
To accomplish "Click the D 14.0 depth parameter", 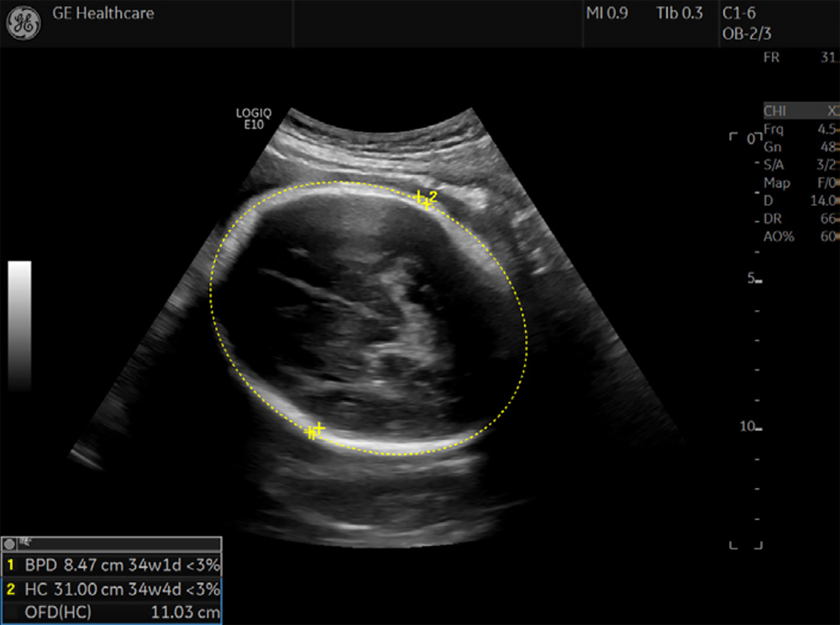I will click(x=800, y=200).
